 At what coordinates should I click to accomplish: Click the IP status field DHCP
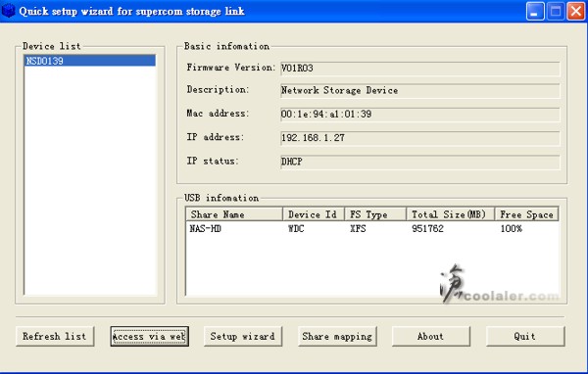[420, 162]
